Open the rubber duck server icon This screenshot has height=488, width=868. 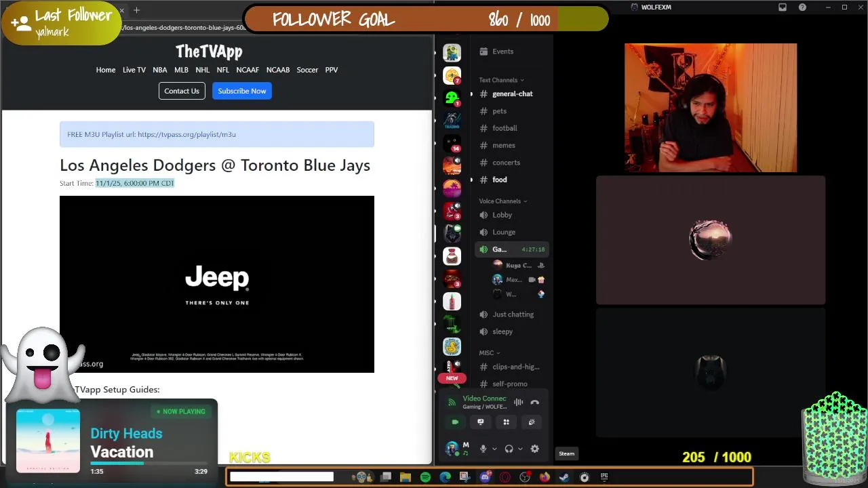tap(452, 346)
